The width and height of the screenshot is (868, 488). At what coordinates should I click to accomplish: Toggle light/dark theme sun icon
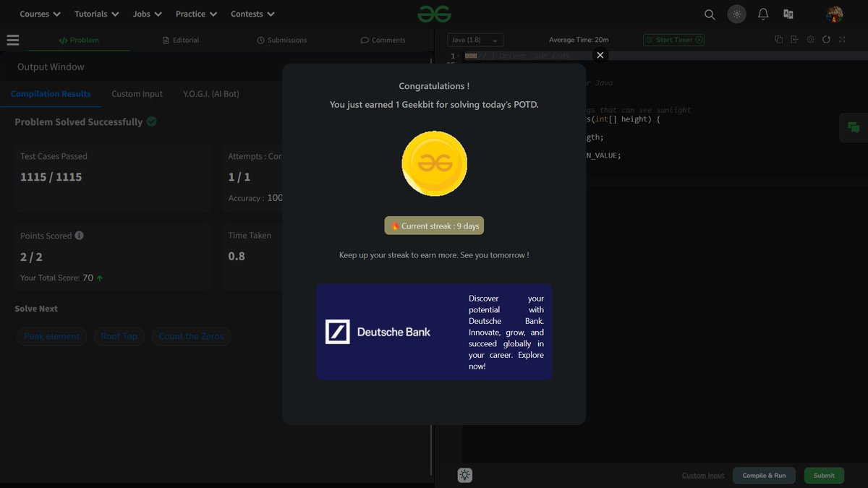pos(736,14)
